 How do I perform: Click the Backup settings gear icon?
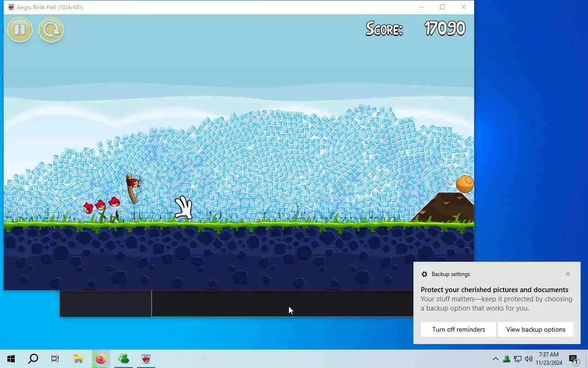424,274
